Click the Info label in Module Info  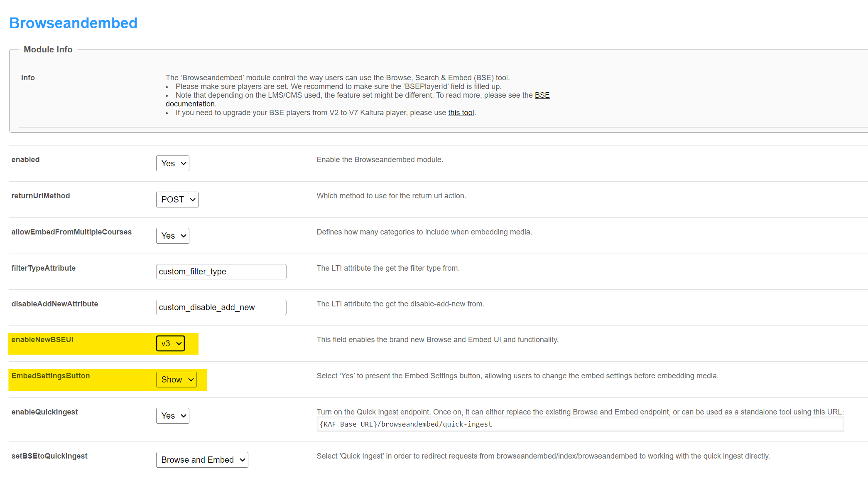[x=28, y=78]
